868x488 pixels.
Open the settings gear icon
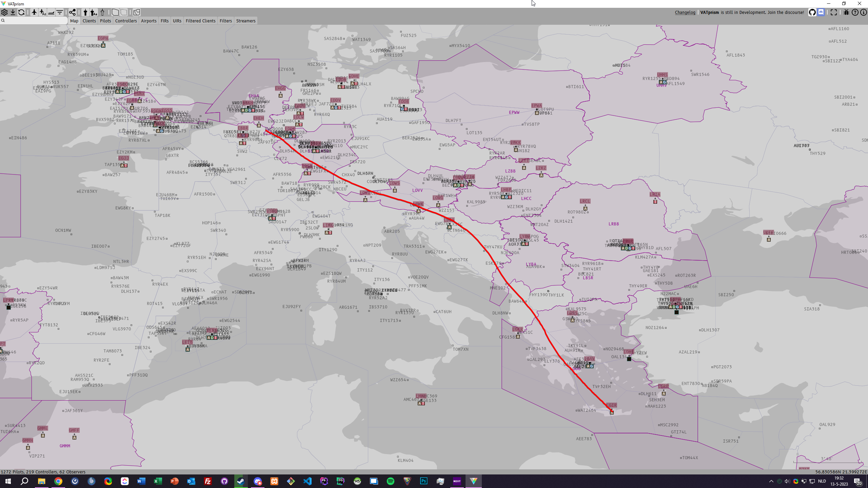(x=4, y=13)
